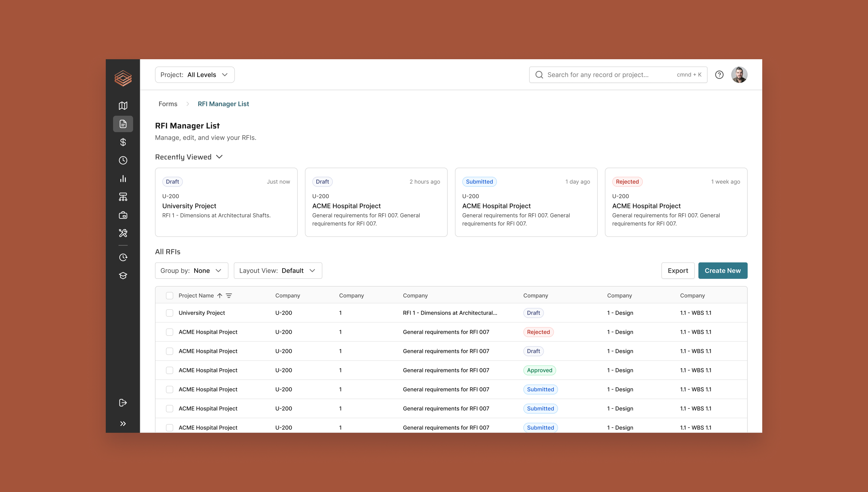868x492 pixels.
Task: Open the Project All Levels dropdown
Action: coord(195,75)
